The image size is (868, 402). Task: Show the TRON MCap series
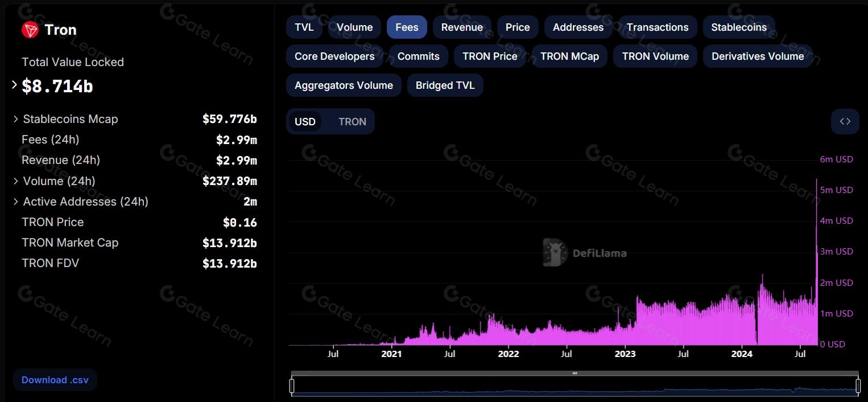[x=569, y=56]
